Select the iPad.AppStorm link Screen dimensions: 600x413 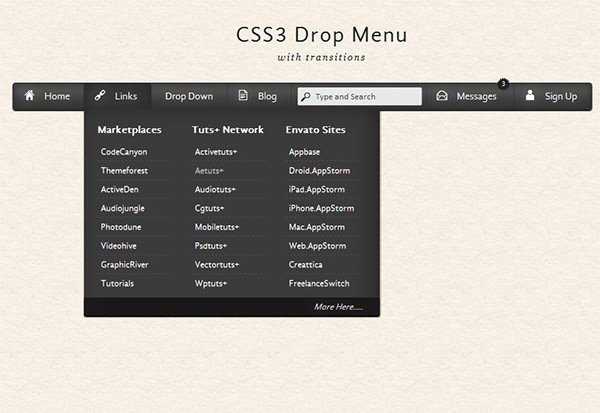(317, 189)
